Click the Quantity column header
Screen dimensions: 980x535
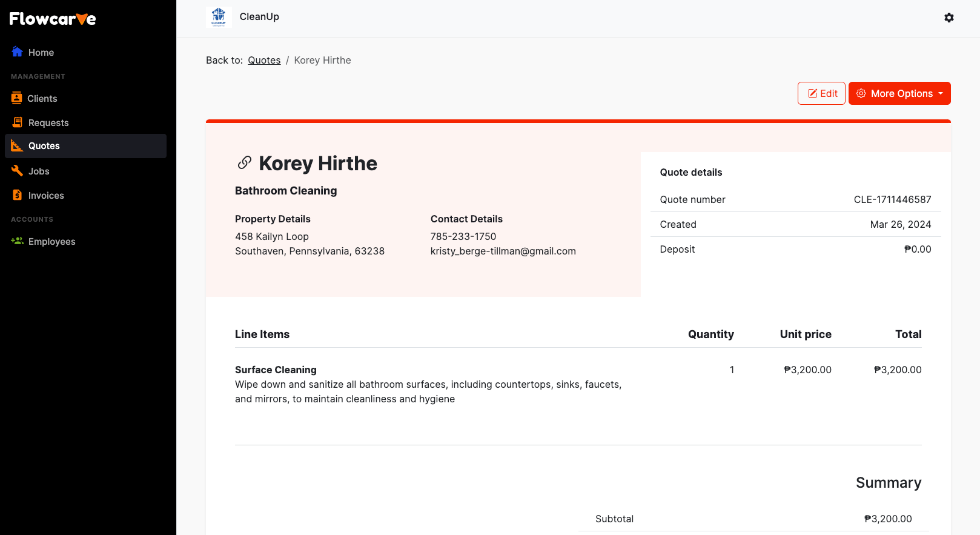(711, 334)
